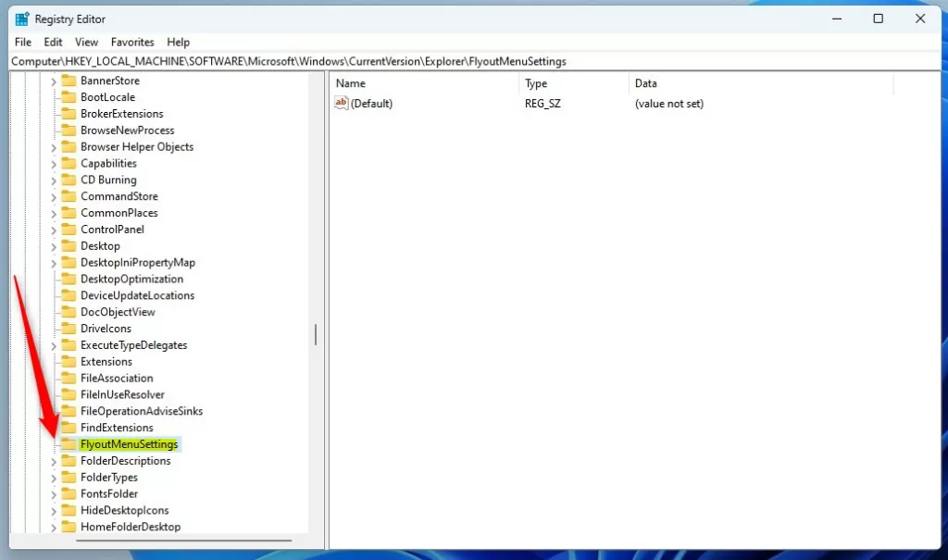Screen dimensions: 948x560
Task: Click the Browser Helper Objects folder icon
Action: coord(69,146)
